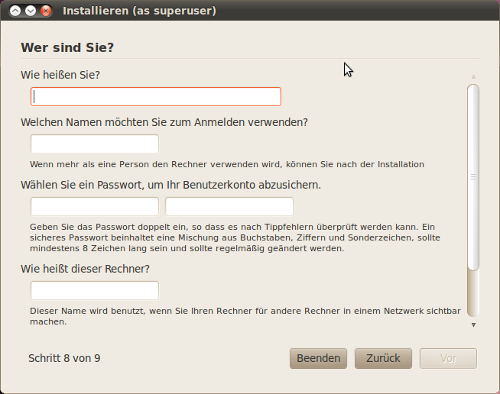The height and width of the screenshot is (394, 500).
Task: Click the scrollbar track below the thumb
Action: click(473, 293)
